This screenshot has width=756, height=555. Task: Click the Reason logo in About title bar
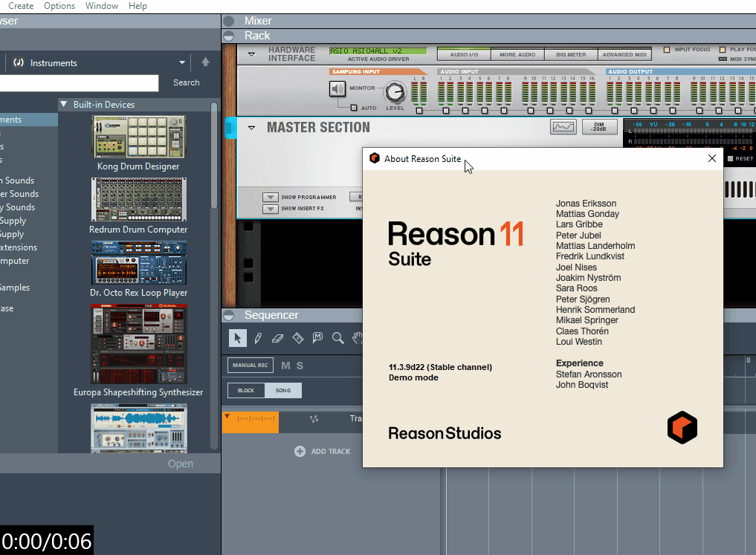tap(375, 158)
